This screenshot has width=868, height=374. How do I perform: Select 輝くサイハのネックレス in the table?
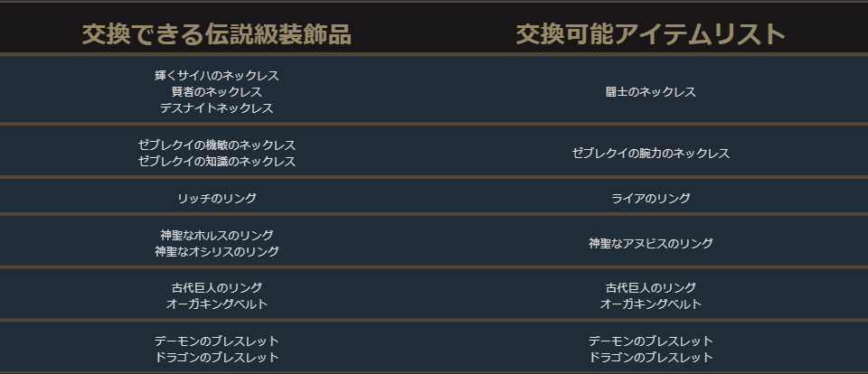[216, 76]
